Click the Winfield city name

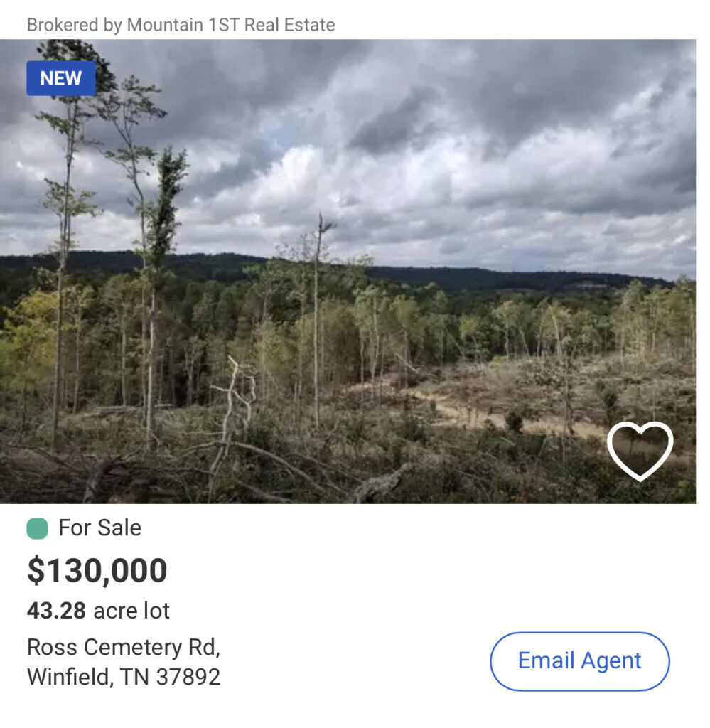pos(67,676)
